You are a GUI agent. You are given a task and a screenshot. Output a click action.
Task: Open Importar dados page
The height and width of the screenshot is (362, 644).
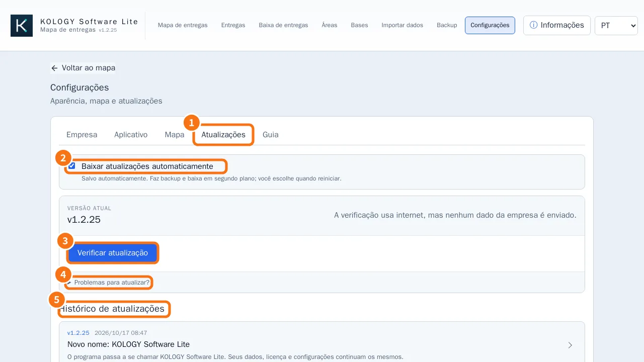403,25
